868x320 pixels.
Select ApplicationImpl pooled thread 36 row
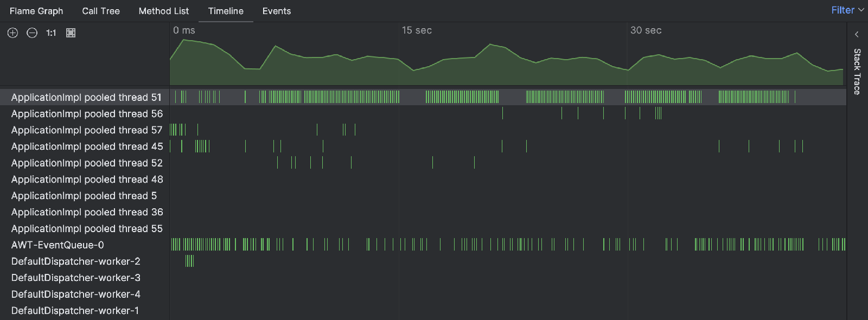[423, 212]
